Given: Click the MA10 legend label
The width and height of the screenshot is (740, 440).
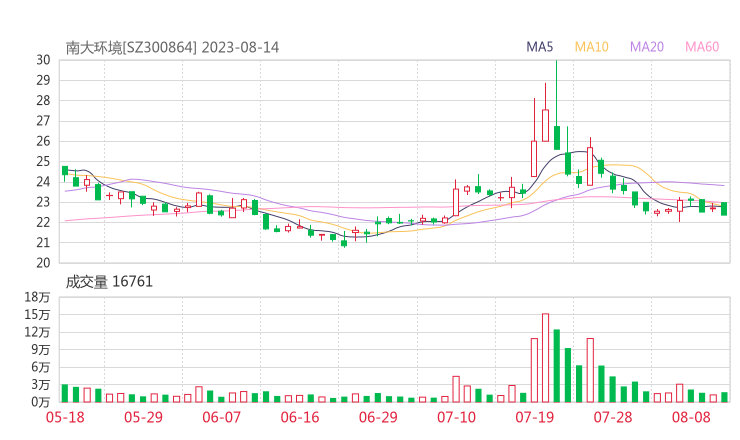Looking at the screenshot, I should (x=591, y=47).
